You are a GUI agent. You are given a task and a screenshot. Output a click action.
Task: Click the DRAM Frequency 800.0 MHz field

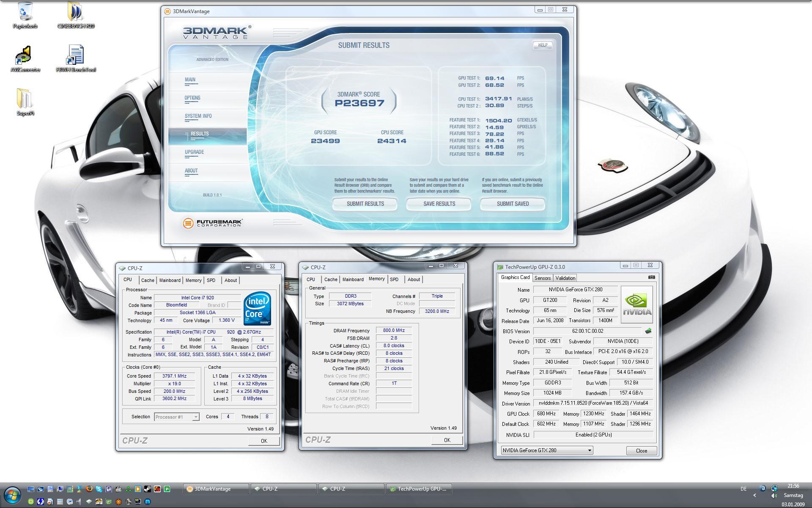(x=394, y=331)
